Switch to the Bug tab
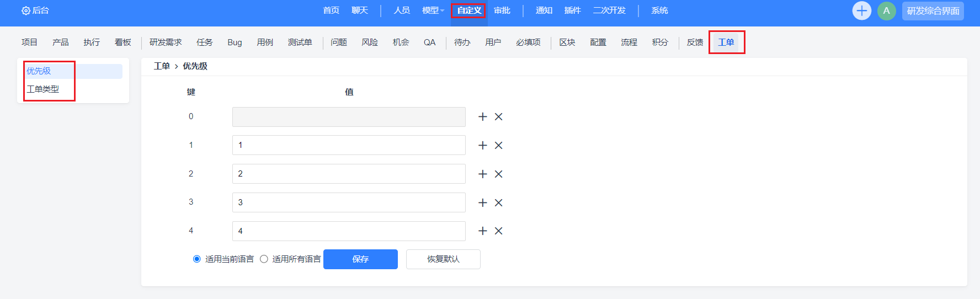Viewport: 980px width, 299px height. (235, 42)
